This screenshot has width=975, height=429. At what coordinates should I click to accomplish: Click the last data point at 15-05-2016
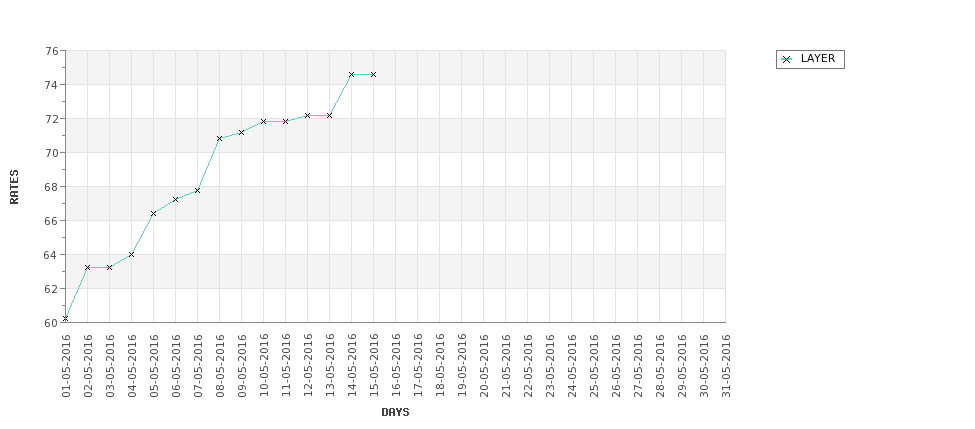[x=373, y=75]
